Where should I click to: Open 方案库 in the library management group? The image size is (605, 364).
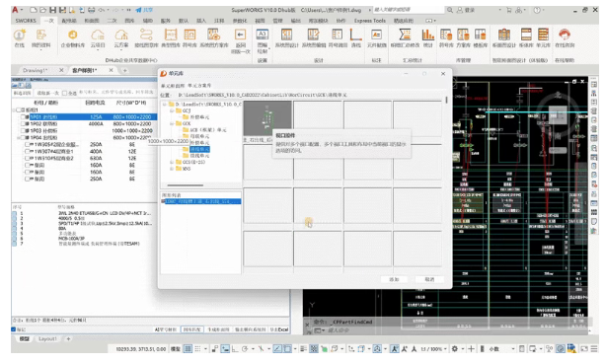pyautogui.click(x=463, y=36)
